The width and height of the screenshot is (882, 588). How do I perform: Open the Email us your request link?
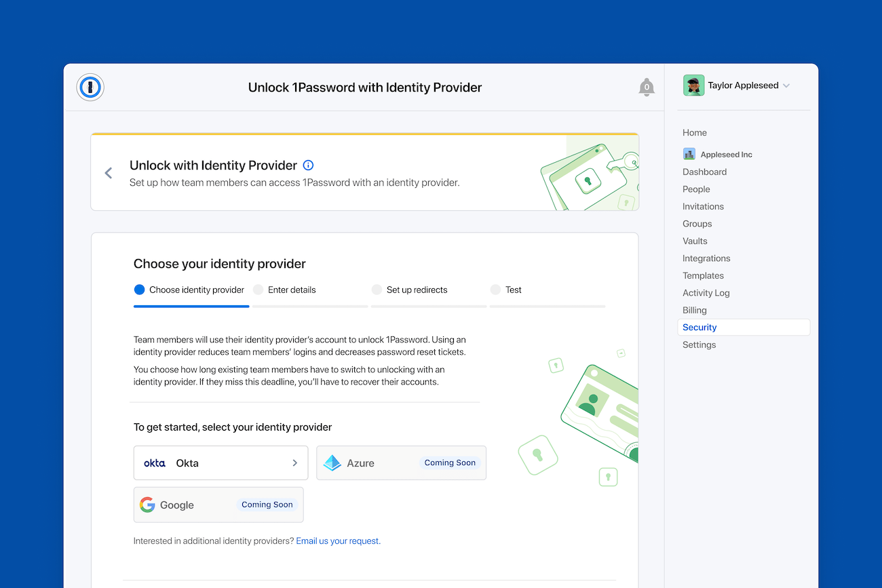click(337, 541)
